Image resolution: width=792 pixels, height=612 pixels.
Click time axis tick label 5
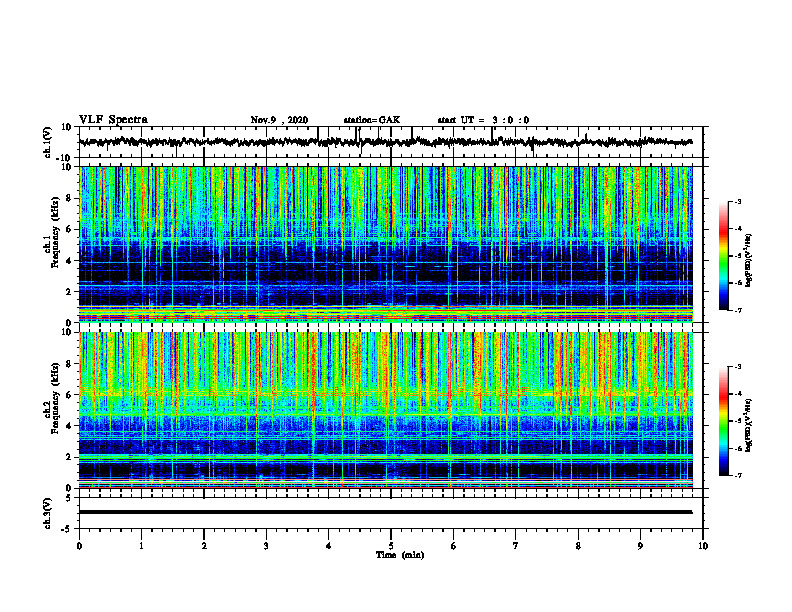click(x=391, y=546)
